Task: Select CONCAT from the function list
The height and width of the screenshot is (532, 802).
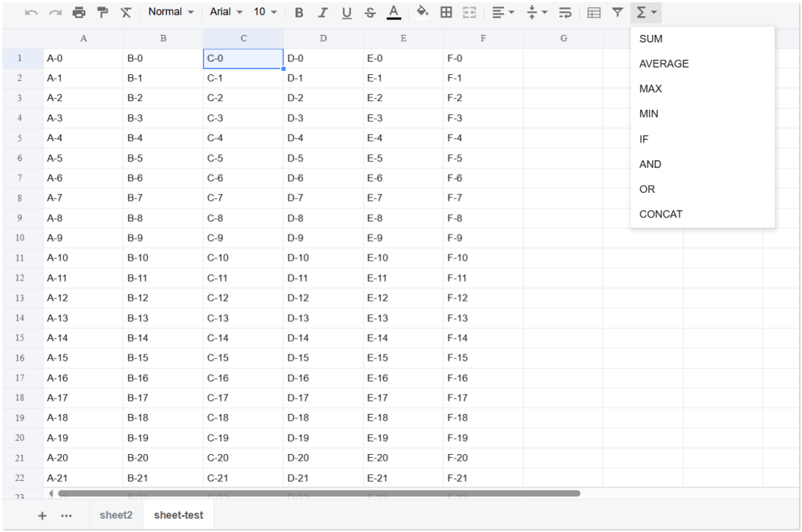Action: click(x=661, y=214)
